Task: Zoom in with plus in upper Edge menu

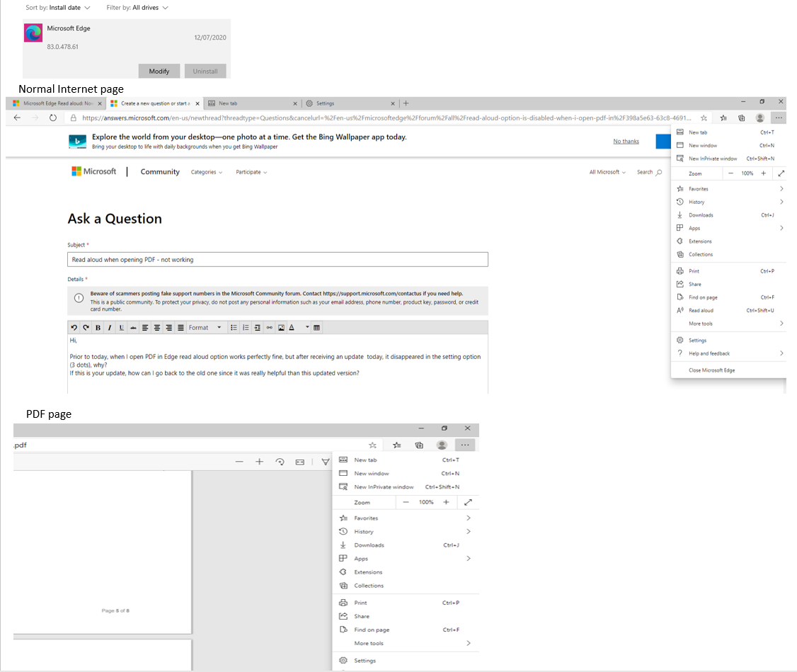Action: [x=763, y=173]
